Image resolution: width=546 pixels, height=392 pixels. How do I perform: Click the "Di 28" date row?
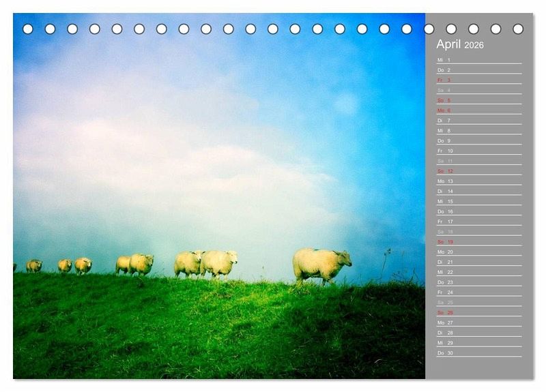click(478, 333)
